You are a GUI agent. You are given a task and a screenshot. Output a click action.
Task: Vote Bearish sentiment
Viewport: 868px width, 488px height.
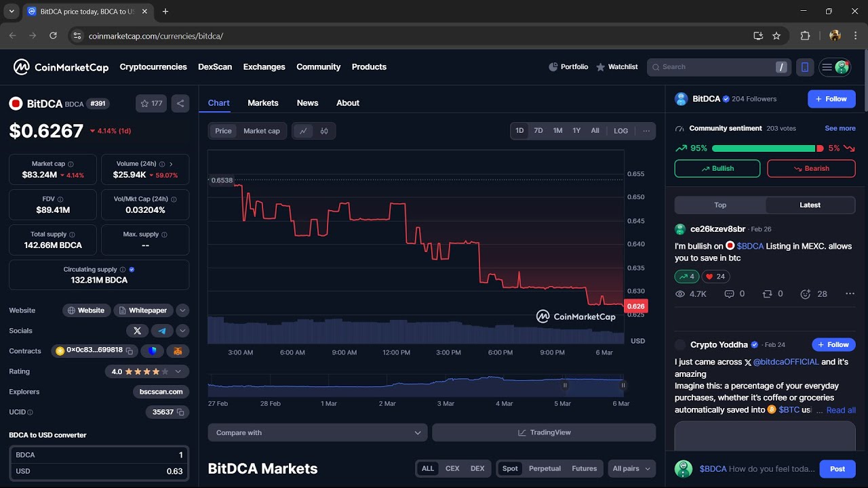click(x=811, y=169)
